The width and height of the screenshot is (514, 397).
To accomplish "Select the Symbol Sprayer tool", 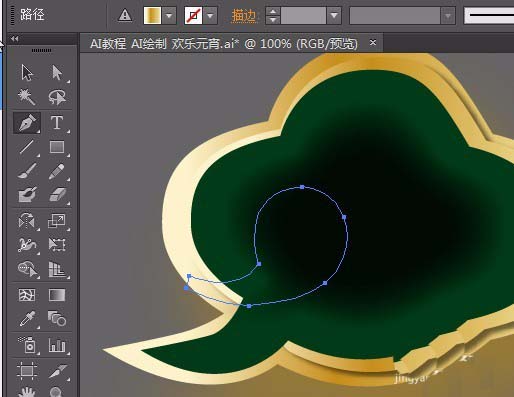I will coord(27,345).
